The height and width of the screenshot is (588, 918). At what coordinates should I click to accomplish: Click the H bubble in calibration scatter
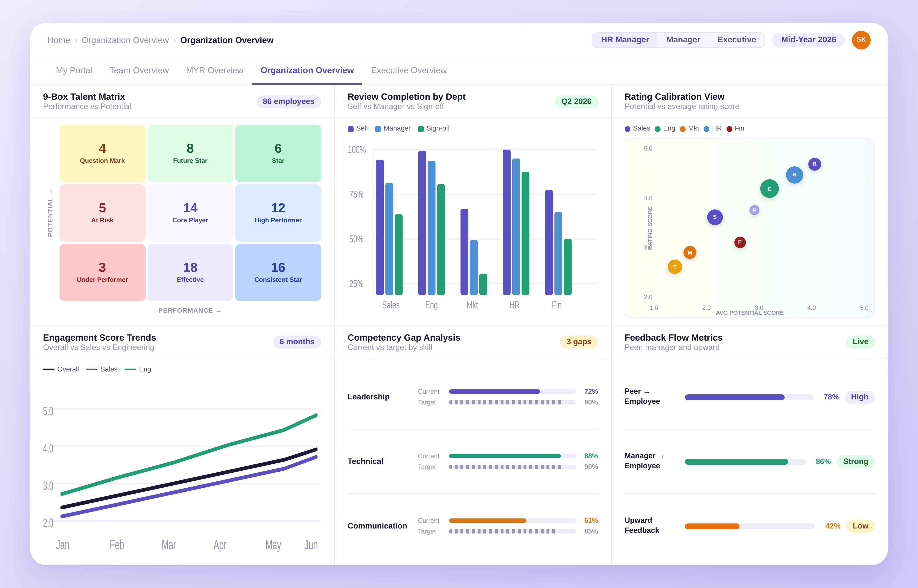(794, 175)
